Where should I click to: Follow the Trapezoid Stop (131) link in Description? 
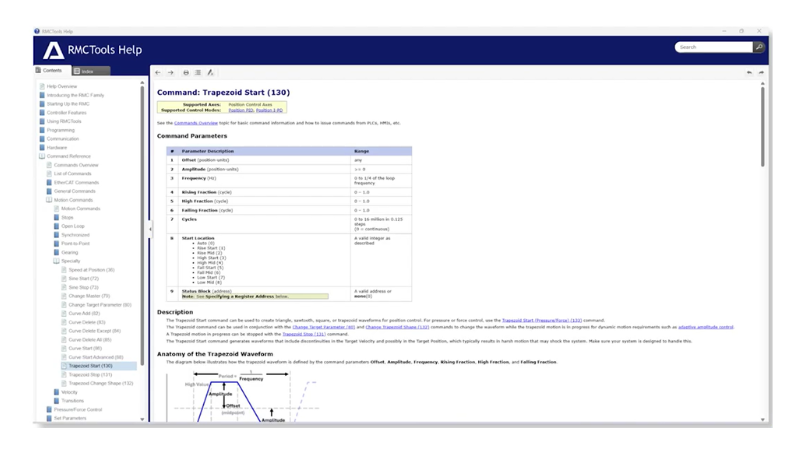coord(304,334)
